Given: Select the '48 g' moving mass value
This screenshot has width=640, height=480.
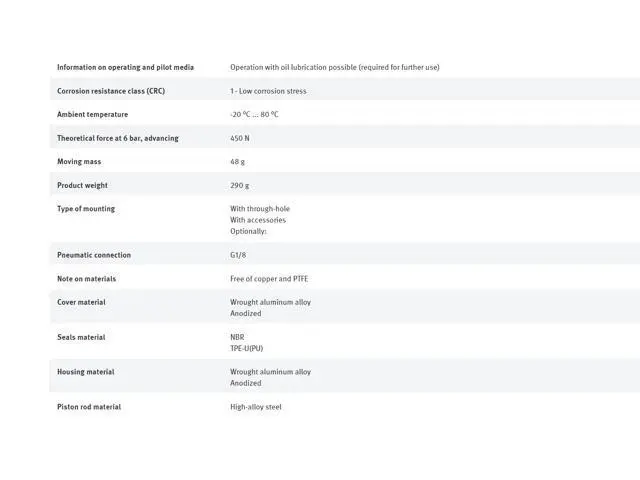Looking at the screenshot, I should pyautogui.click(x=238, y=161).
